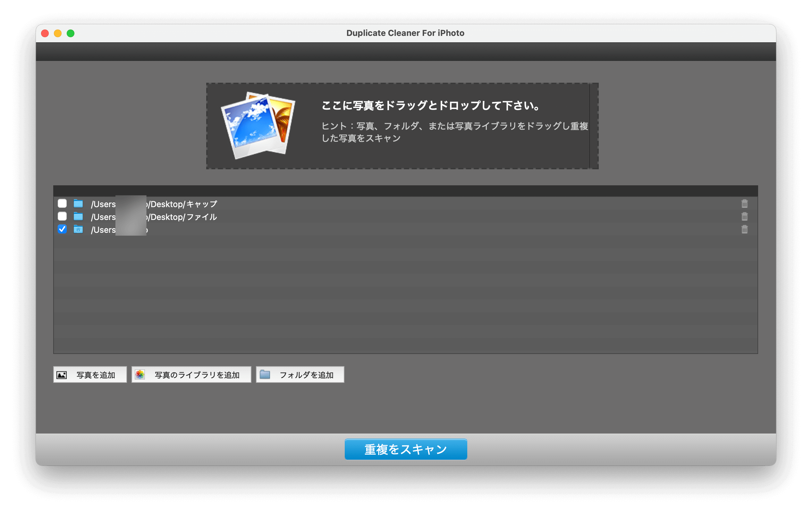Click the folder icon in フォルダを追加 button
Viewport: 812px width, 513px height.
265,374
